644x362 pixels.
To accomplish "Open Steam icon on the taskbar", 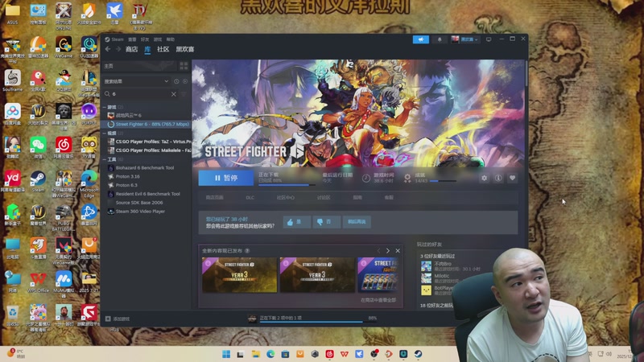I will pos(418,354).
